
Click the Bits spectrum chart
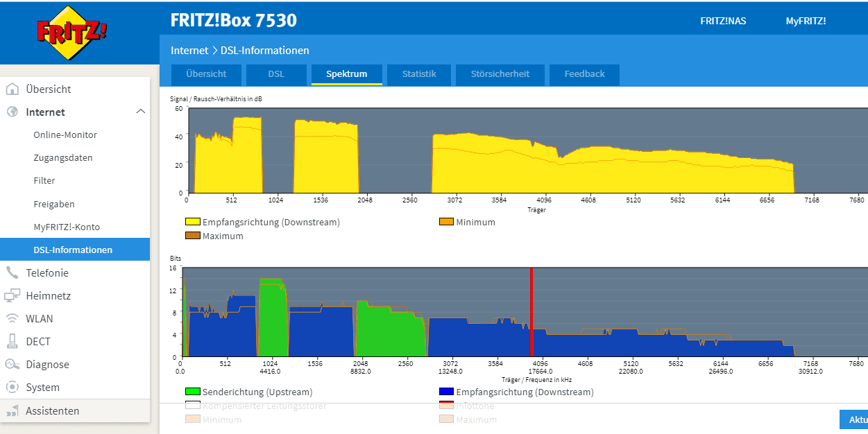point(525,312)
